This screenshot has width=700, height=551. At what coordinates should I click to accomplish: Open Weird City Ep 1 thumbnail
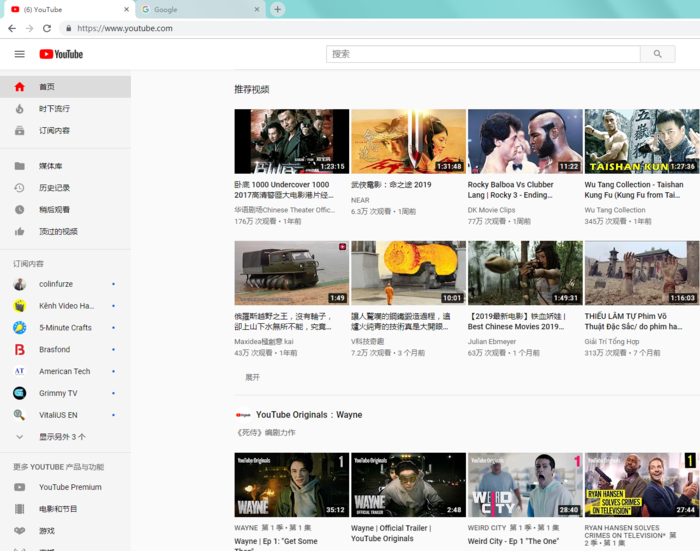[x=525, y=485]
